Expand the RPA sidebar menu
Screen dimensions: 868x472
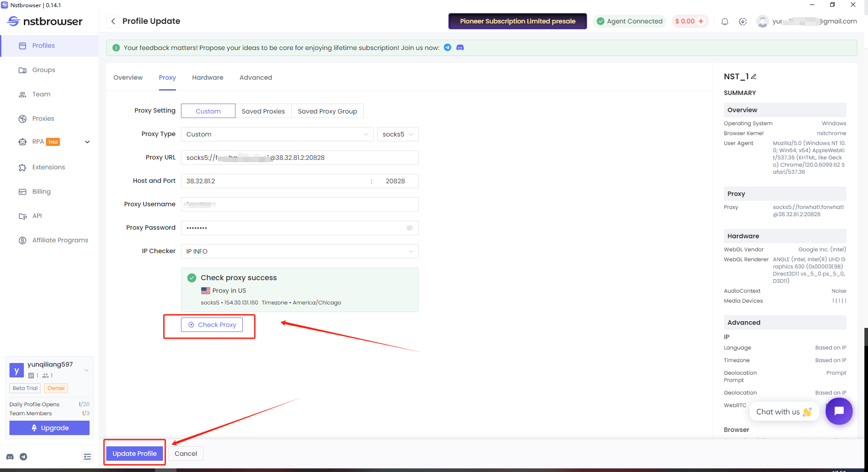pyautogui.click(x=87, y=142)
